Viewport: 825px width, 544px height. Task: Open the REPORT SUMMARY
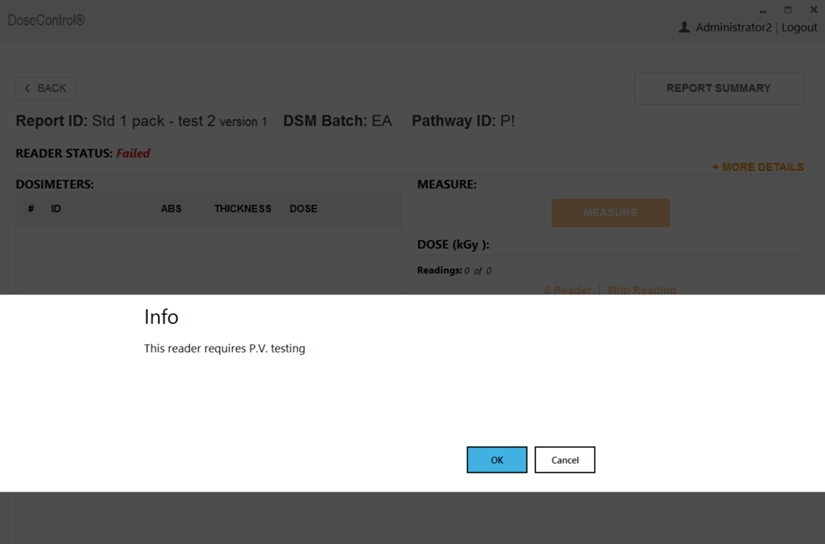point(719,88)
